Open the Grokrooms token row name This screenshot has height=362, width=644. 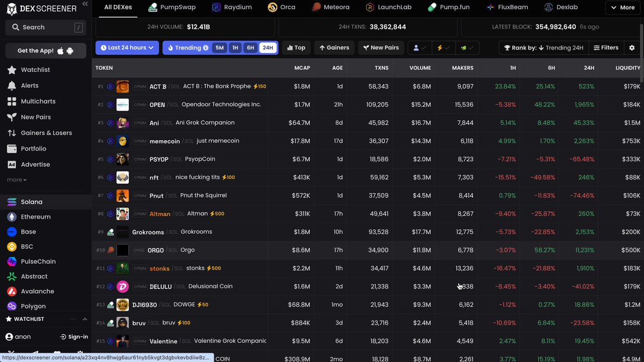pyautogui.click(x=148, y=232)
